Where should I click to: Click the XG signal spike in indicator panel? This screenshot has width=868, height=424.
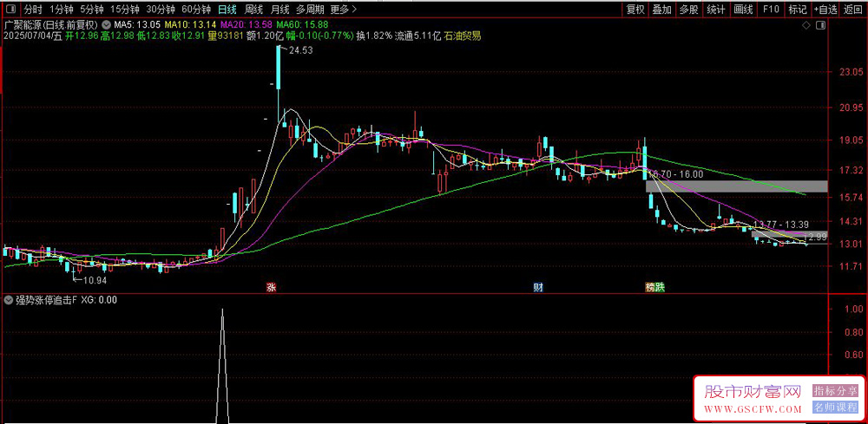pos(222,365)
